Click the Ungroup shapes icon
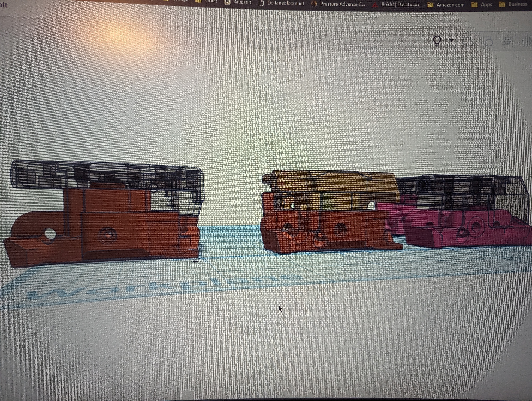This screenshot has width=532, height=401. pos(488,41)
